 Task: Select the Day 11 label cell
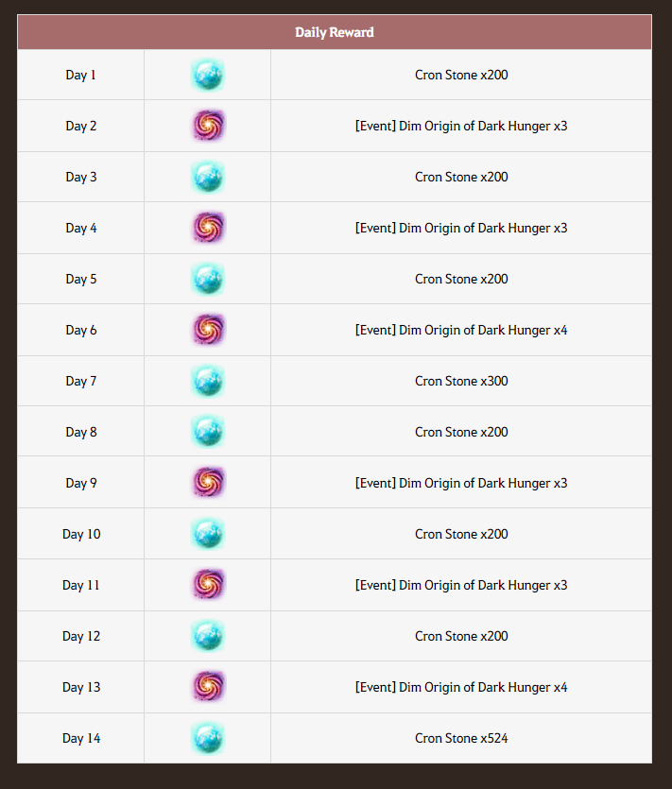(81, 585)
